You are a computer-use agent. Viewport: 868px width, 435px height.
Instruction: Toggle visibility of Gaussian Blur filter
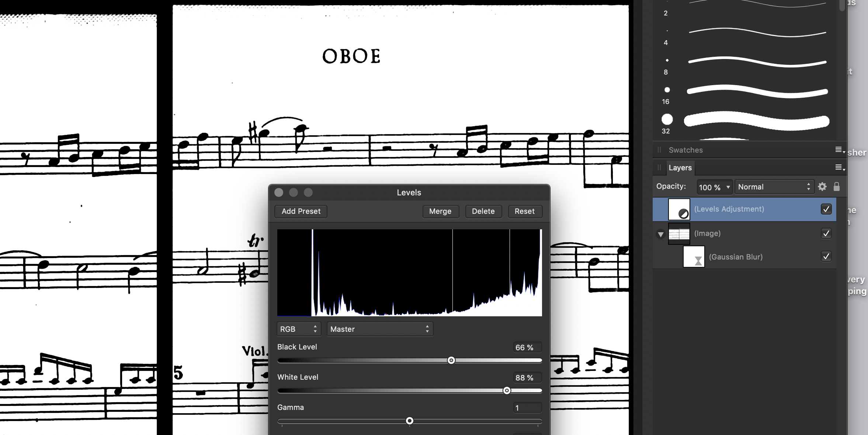point(826,256)
